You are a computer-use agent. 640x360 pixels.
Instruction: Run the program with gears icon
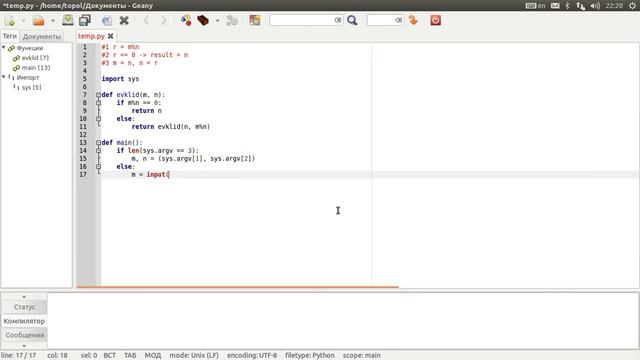(232, 20)
